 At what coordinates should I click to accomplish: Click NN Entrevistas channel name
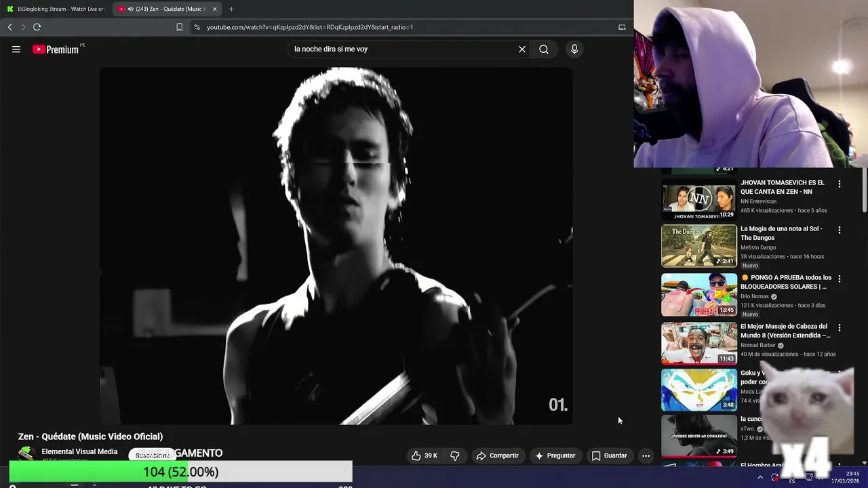(758, 201)
